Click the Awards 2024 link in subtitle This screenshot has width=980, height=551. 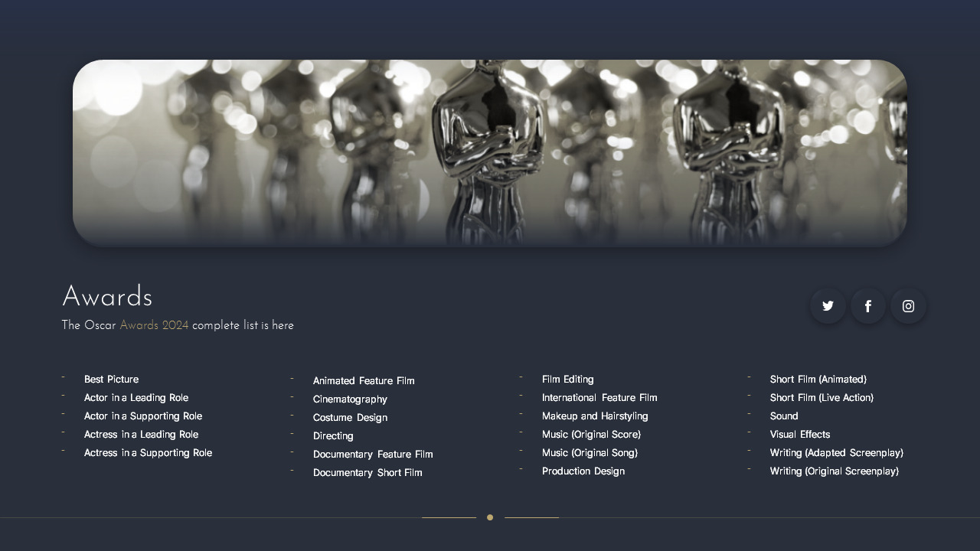pyautogui.click(x=154, y=324)
